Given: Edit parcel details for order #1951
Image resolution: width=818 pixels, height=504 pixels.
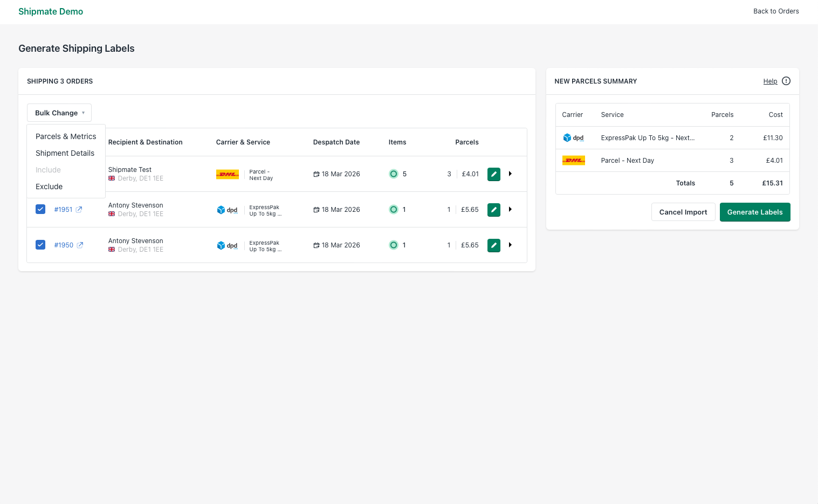Looking at the screenshot, I should (x=493, y=209).
